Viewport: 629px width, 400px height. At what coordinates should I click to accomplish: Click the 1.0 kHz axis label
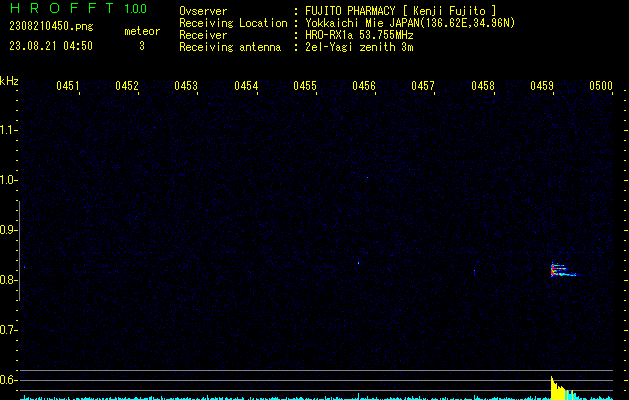pyautogui.click(x=8, y=180)
